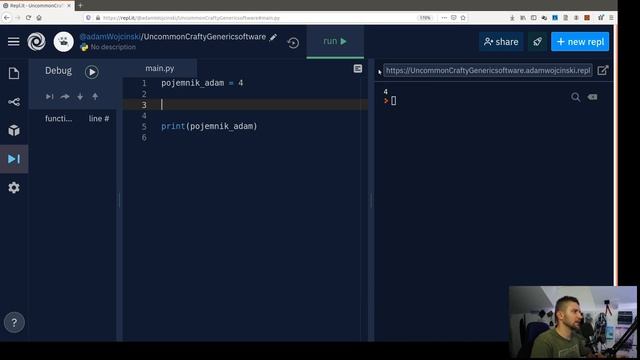Screen dimensions: 640x360
Task: Click the repl URL field in console pane
Action: click(x=487, y=70)
